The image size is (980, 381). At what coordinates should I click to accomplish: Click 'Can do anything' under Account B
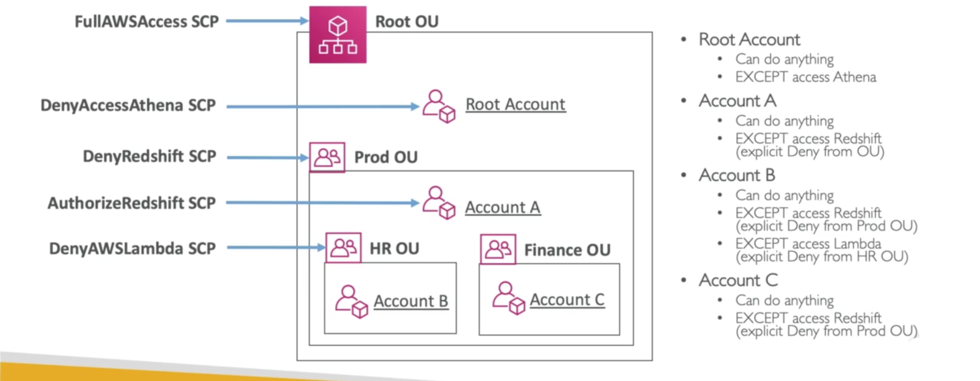pos(784,195)
